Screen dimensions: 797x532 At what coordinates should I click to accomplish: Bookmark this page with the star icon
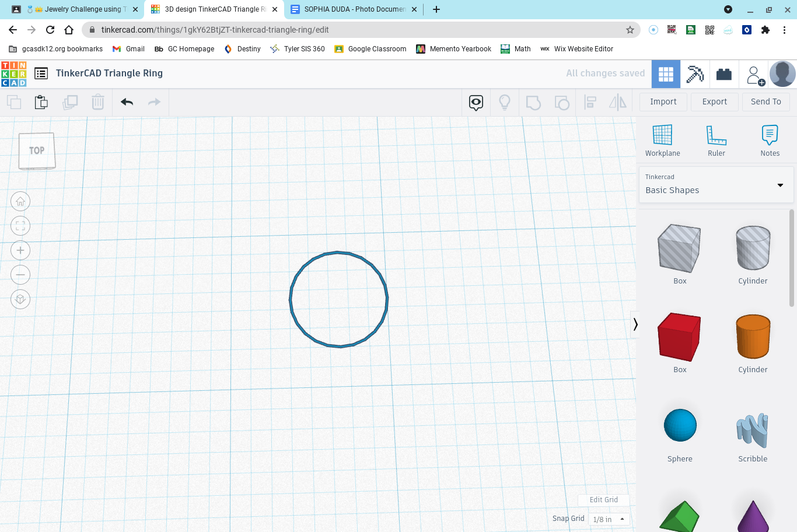630,30
